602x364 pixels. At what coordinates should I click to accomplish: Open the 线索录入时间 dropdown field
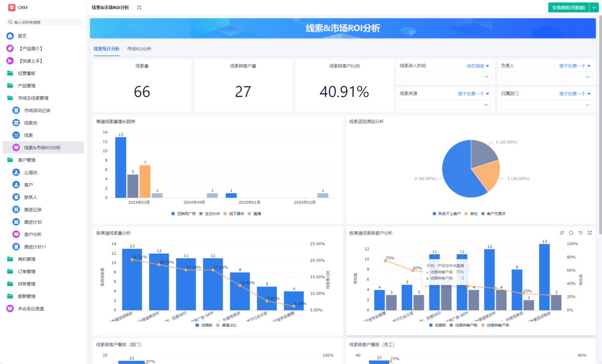445,77
